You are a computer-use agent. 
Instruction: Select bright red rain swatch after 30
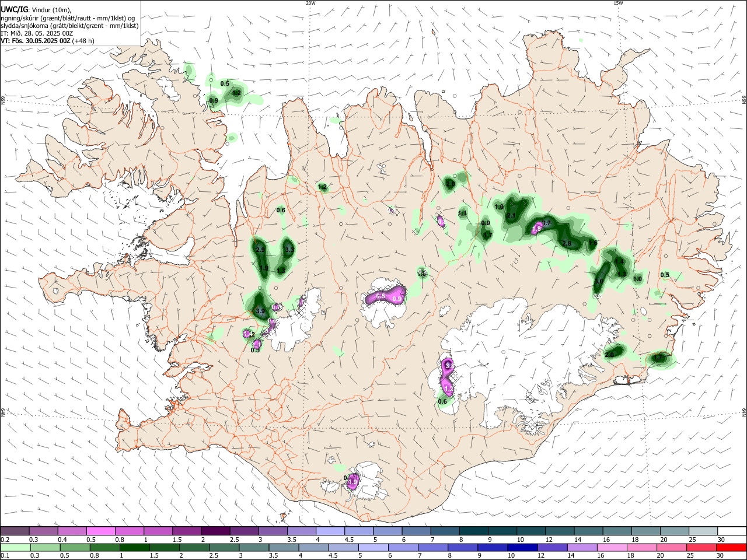coord(731,547)
